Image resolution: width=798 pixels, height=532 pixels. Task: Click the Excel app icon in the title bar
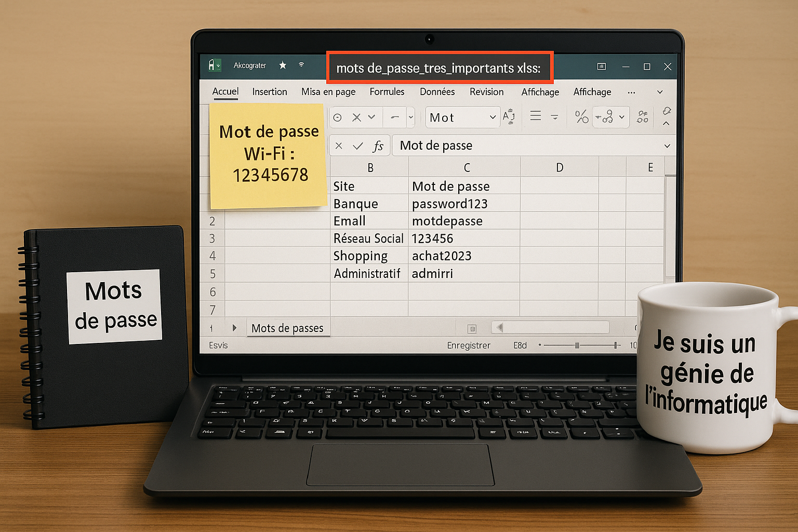click(214, 65)
